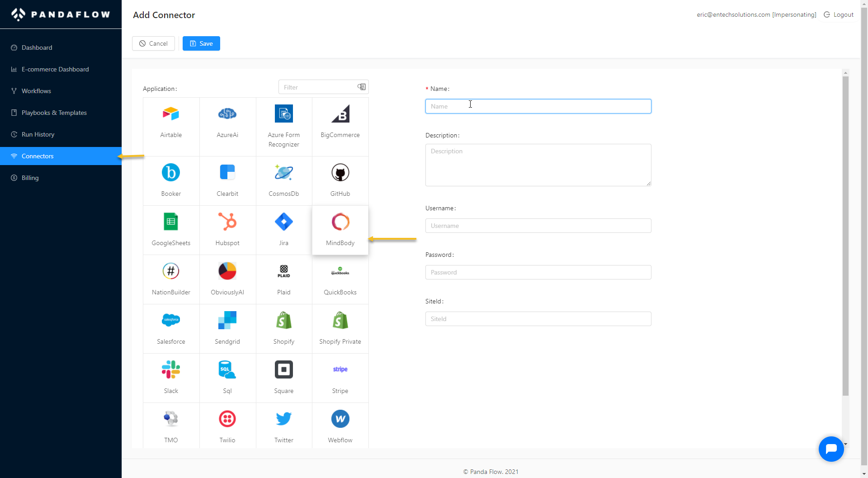Viewport: 868px width, 478px height.
Task: Open Dashboard in the sidebar
Action: [61, 47]
